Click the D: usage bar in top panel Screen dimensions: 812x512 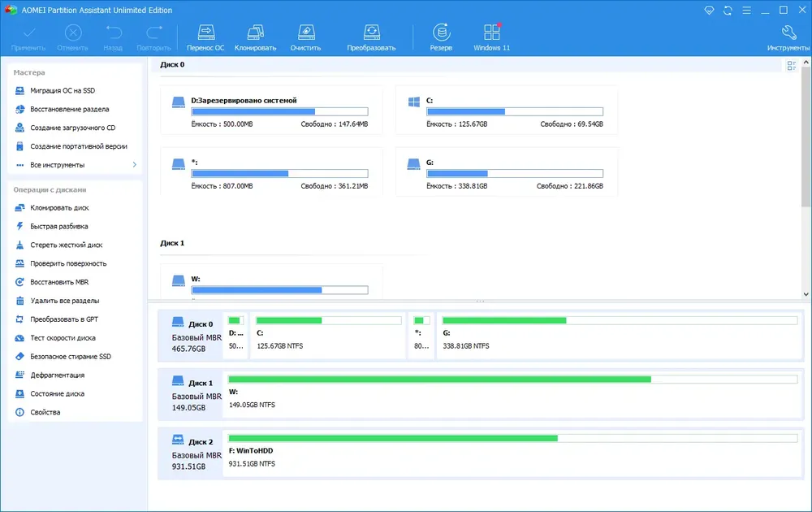[279, 111]
